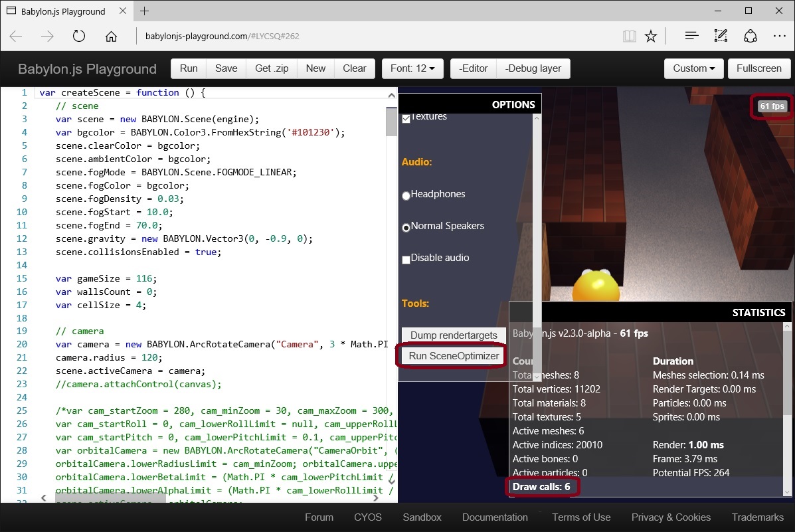Click the Options panel scroll down arrow
The width and height of the screenshot is (795, 532).
click(537, 377)
